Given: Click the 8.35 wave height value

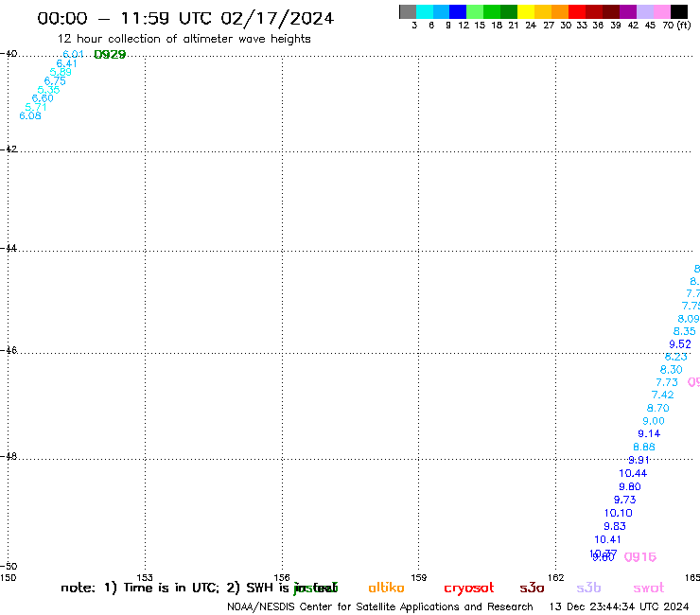Looking at the screenshot, I should click(x=684, y=331).
